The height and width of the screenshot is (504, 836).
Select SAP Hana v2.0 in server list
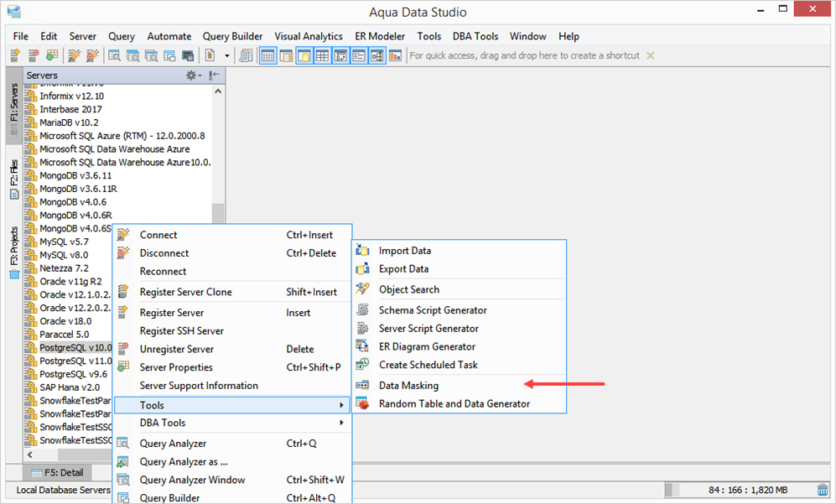[70, 387]
